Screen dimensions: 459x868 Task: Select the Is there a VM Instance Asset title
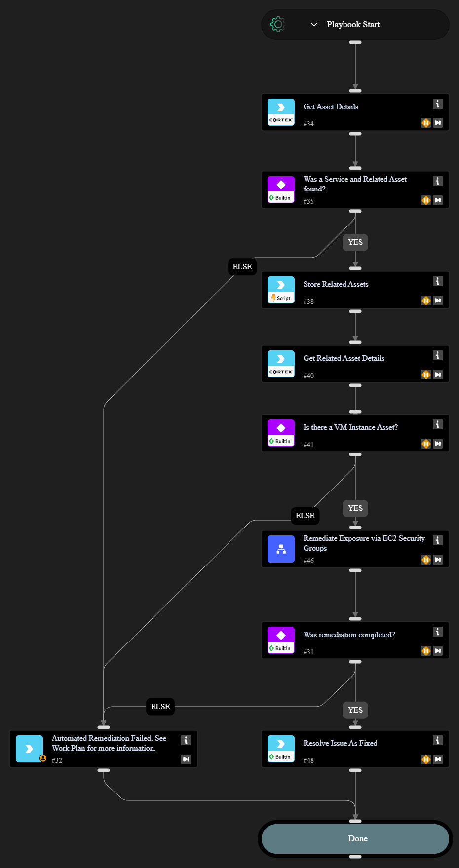[350, 427]
